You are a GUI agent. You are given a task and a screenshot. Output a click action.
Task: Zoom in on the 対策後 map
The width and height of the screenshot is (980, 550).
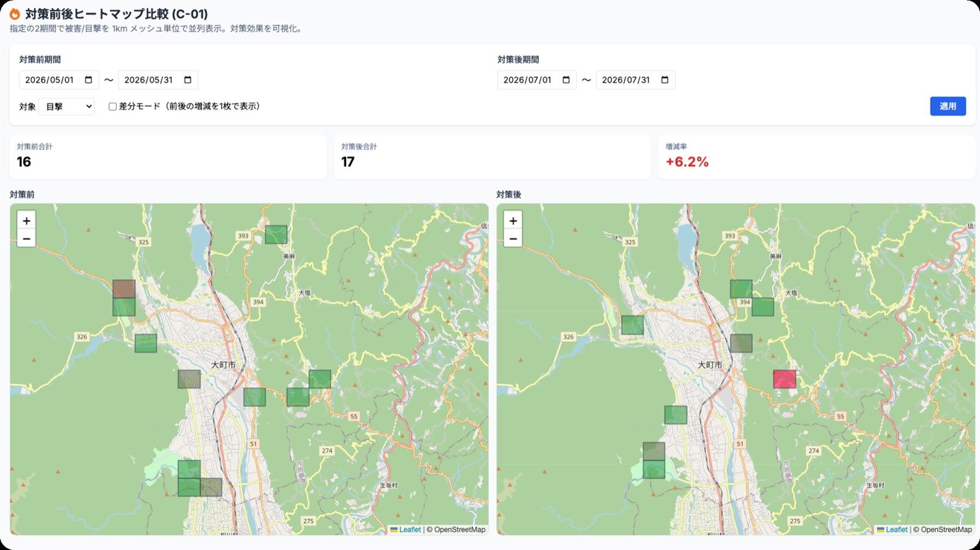tap(513, 221)
